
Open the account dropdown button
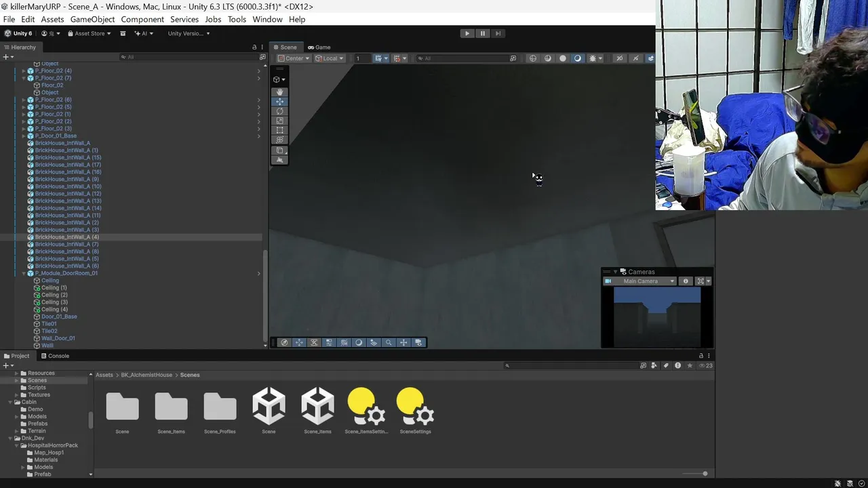(51, 33)
